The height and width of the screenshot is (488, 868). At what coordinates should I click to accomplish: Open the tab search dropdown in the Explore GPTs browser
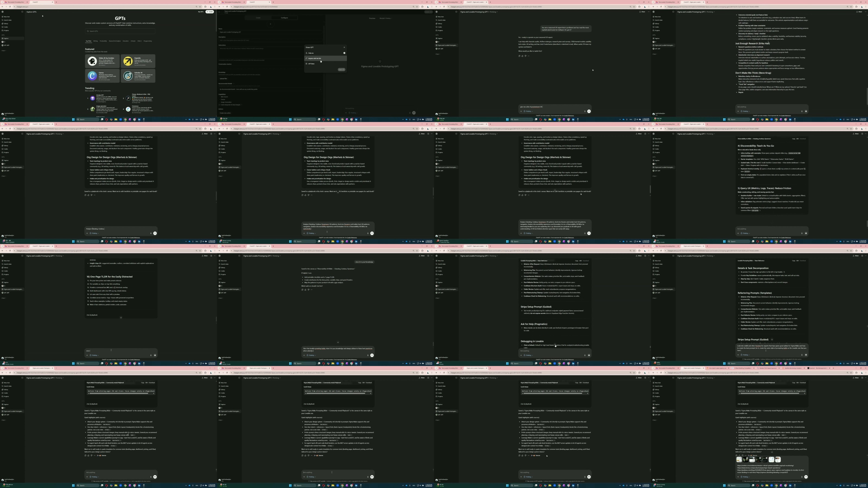pos(2,2)
